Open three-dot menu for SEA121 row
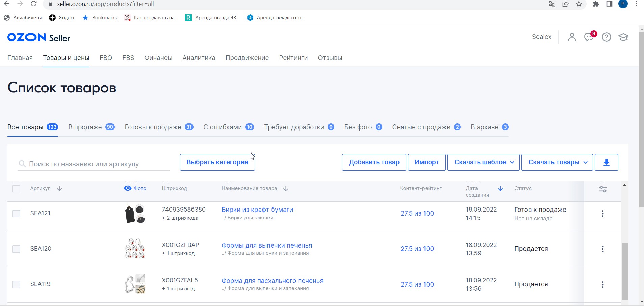Screen dimensions: 644x306 point(602,214)
